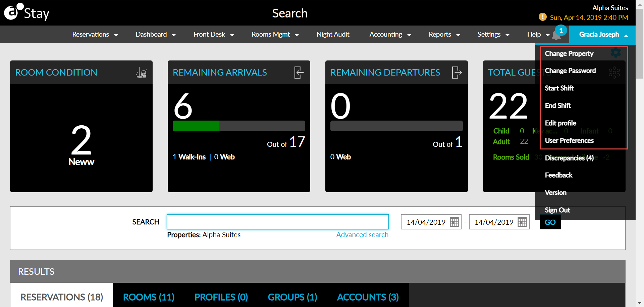This screenshot has width=644, height=307.
Task: Focus the main Search text field
Action: tap(278, 222)
